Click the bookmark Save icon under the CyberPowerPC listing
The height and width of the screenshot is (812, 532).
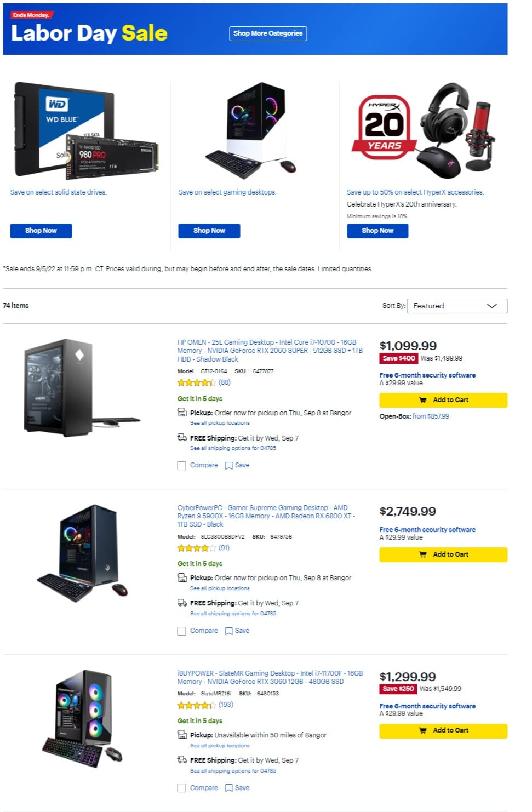(x=230, y=631)
